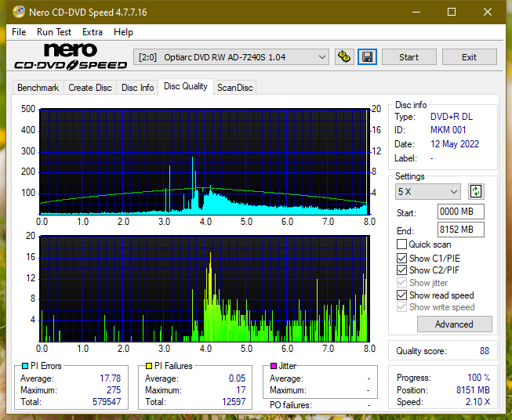The width and height of the screenshot is (512, 420).
Task: Toggle Show read speed checkbox
Action: [x=401, y=295]
